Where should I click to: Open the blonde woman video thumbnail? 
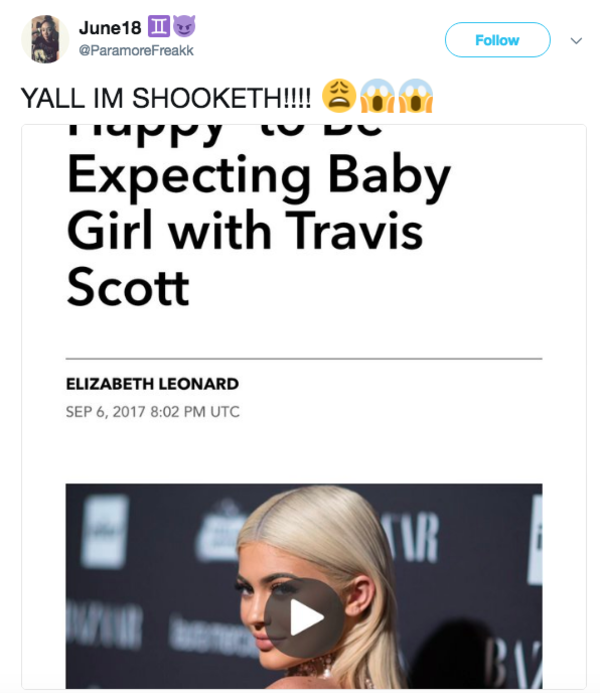click(304, 586)
